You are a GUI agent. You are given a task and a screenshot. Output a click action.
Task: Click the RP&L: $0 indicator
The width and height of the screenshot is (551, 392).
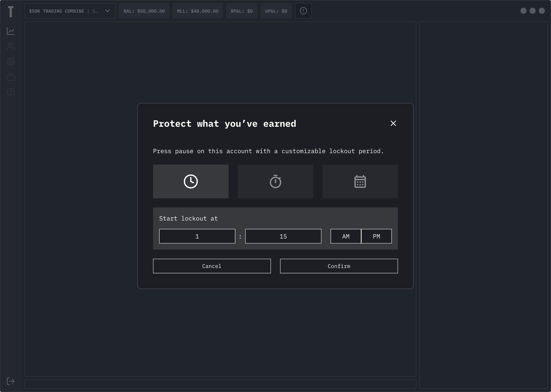[x=242, y=11]
